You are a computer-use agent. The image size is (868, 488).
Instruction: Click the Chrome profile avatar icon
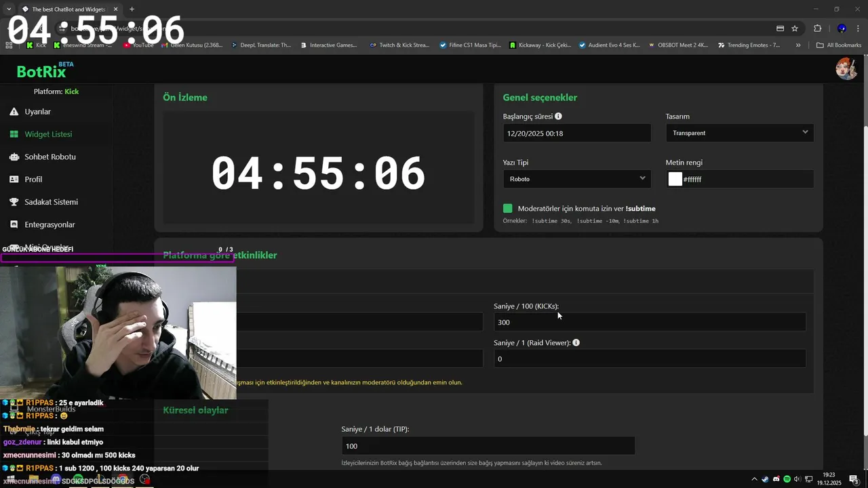tap(842, 28)
